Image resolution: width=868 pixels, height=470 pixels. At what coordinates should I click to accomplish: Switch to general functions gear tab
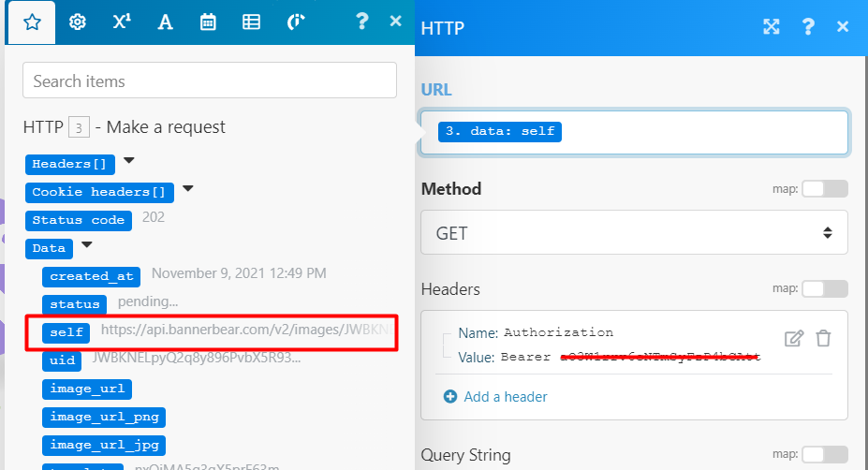coord(78,22)
